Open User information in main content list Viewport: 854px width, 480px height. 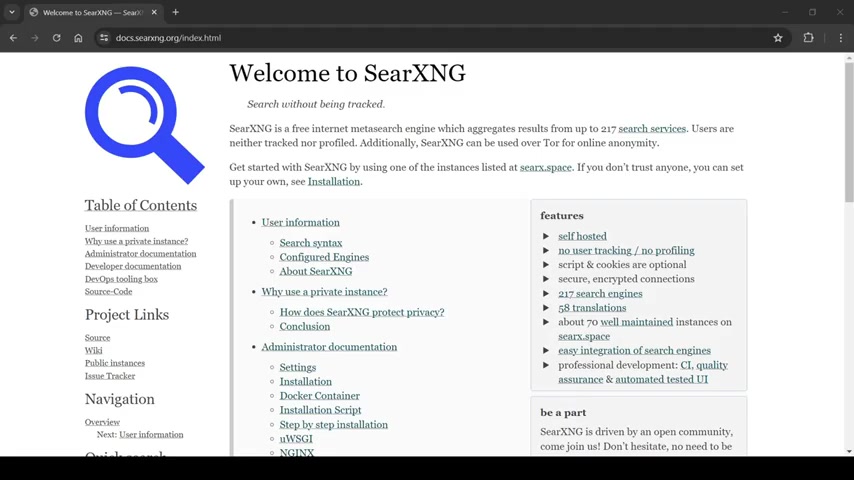click(301, 222)
